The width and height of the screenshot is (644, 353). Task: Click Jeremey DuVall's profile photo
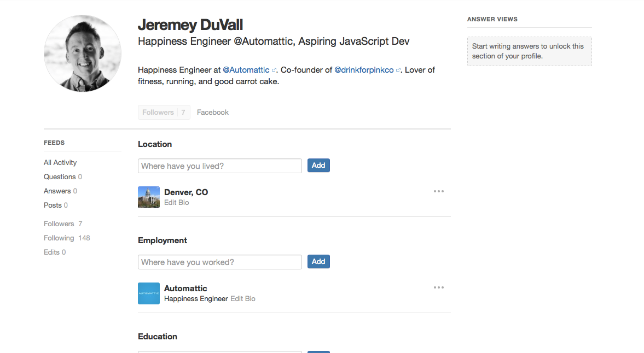coord(83,54)
